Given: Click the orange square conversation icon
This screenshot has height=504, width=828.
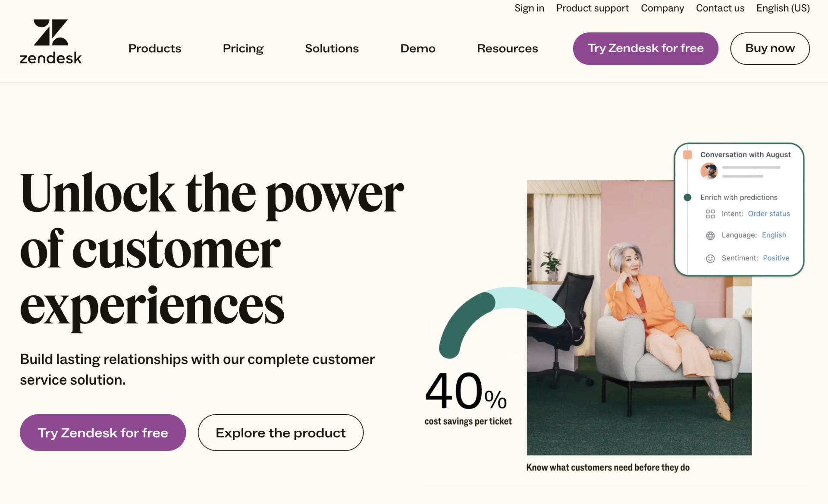Looking at the screenshot, I should coord(687,155).
